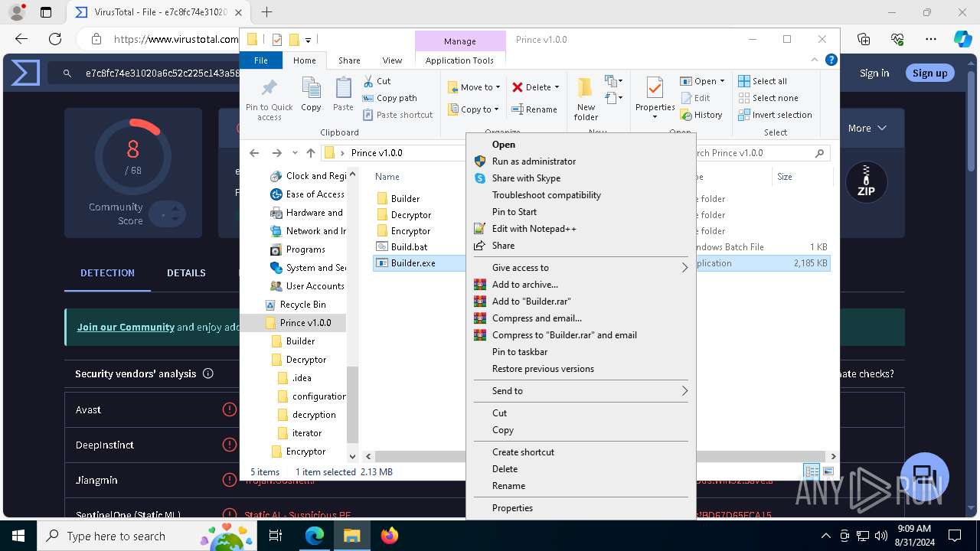Screen dimensions: 980x551
Task: Open a new Edge browser tab
Action: pyautogui.click(x=266, y=12)
